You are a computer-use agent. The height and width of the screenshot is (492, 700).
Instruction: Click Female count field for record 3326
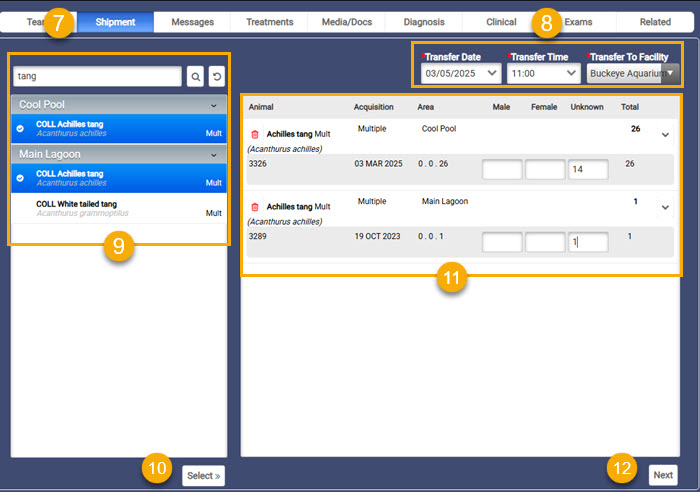545,170
